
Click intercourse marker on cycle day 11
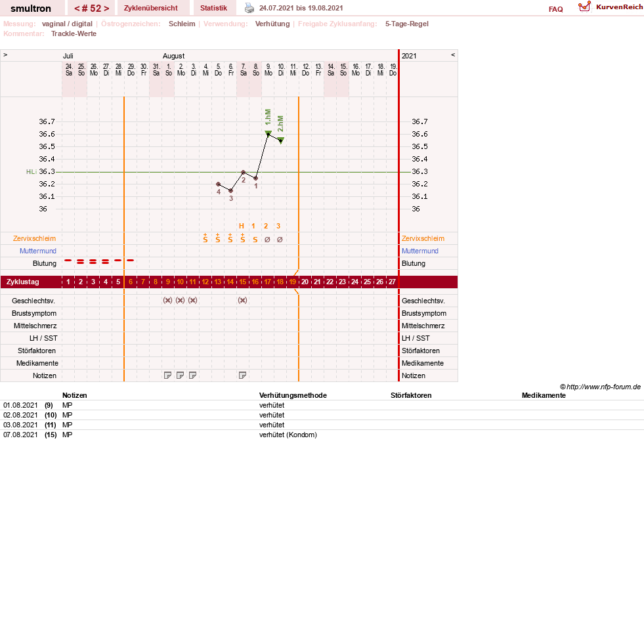coord(192,300)
